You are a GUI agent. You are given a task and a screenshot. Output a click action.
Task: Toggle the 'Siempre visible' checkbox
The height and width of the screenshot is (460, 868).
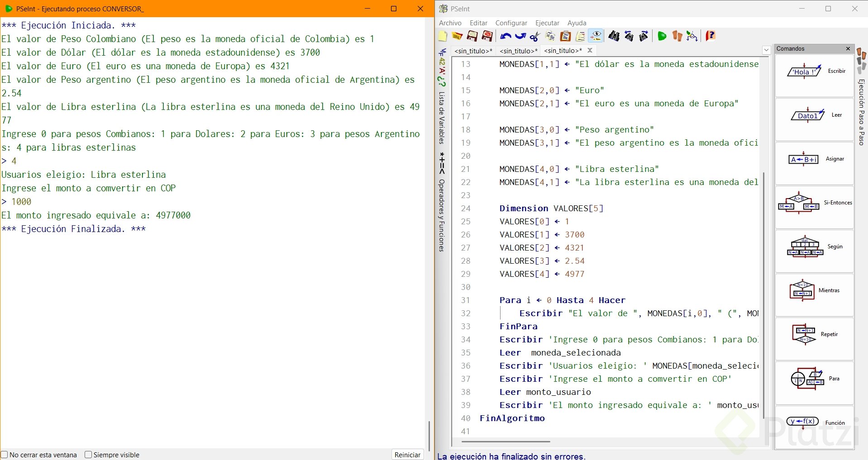(x=88, y=455)
